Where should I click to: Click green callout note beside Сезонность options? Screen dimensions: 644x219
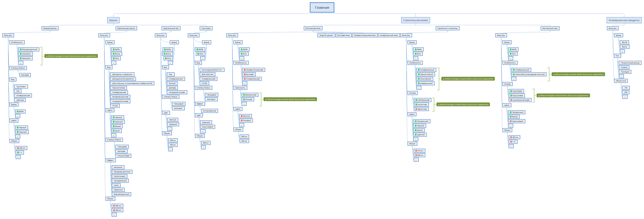pyautogui.click(x=290, y=99)
